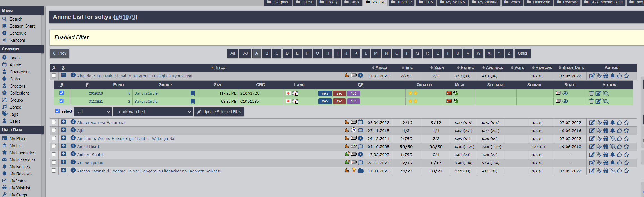Click the gift icon for Aoharu Snatch
644x197 pixels.
click(606, 155)
